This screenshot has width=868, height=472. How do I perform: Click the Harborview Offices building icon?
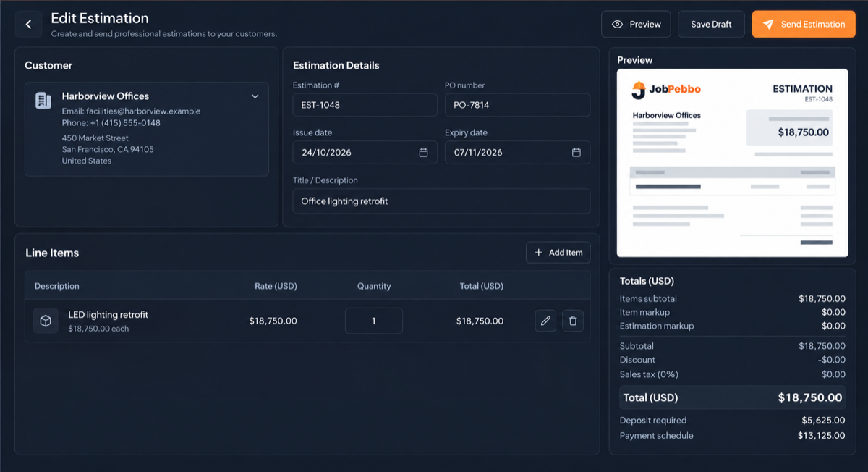pos(43,101)
